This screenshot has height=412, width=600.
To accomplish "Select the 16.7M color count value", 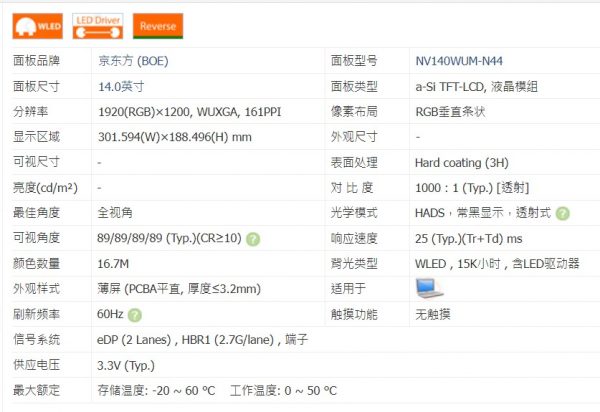I will [x=113, y=264].
